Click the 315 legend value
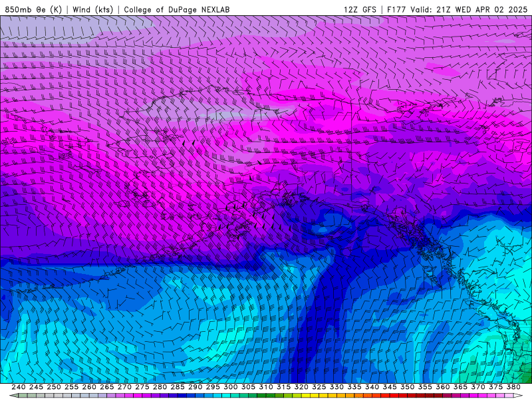 point(283,387)
